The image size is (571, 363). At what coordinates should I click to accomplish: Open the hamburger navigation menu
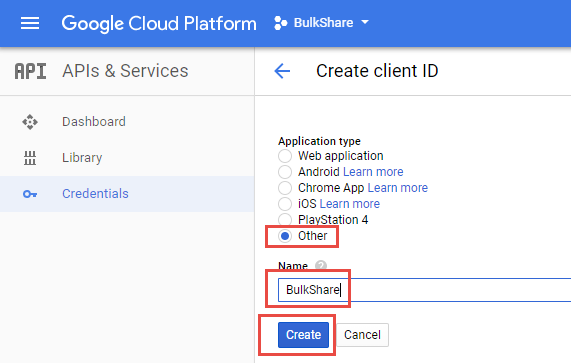pos(30,23)
